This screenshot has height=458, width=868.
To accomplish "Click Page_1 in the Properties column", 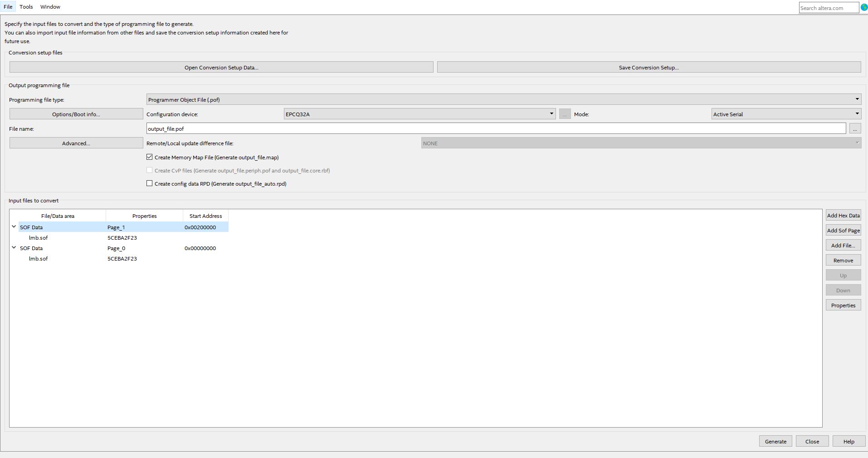I will tap(116, 227).
